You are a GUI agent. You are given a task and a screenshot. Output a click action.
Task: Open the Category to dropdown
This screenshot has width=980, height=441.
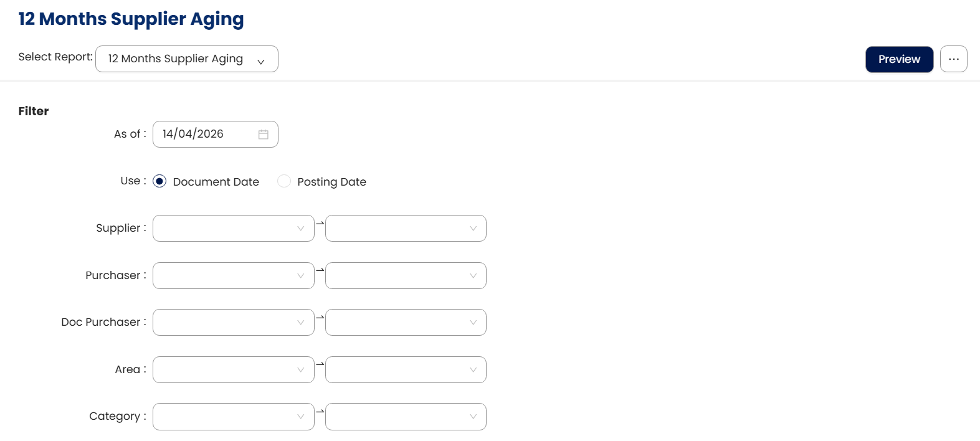[x=406, y=417]
